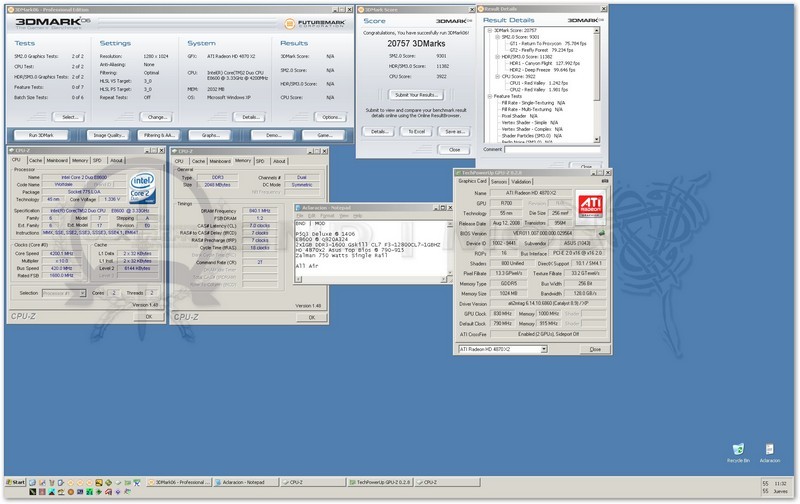Click the Demo button in 3DMark06
This screenshot has width=800, height=504.
(x=273, y=135)
